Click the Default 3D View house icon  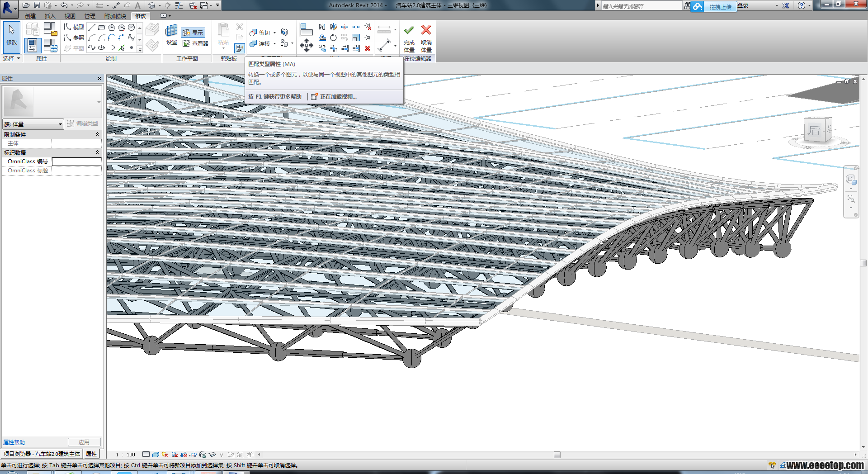pyautogui.click(x=152, y=5)
